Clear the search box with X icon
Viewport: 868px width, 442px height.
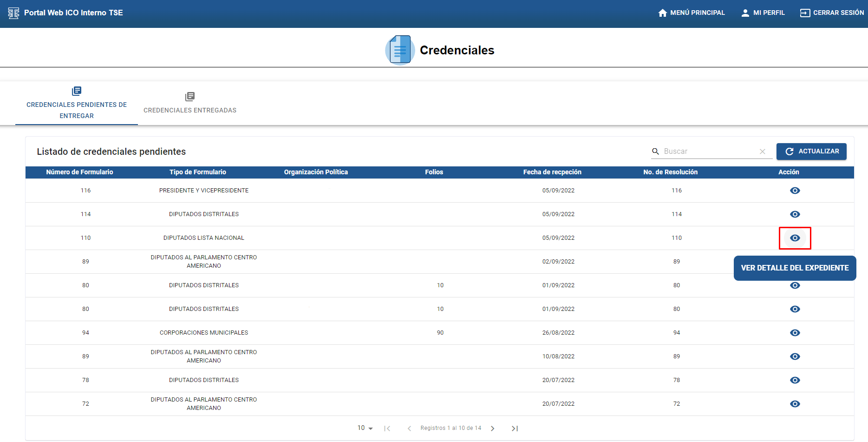(x=762, y=152)
